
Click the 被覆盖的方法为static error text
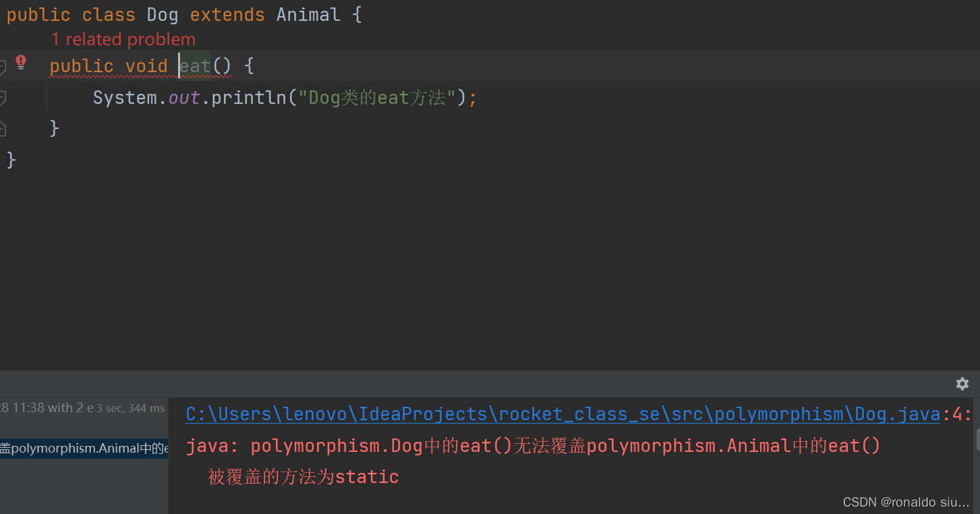(304, 477)
